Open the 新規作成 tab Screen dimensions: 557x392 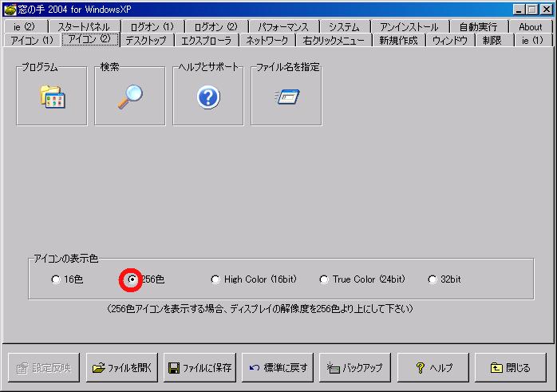point(398,40)
